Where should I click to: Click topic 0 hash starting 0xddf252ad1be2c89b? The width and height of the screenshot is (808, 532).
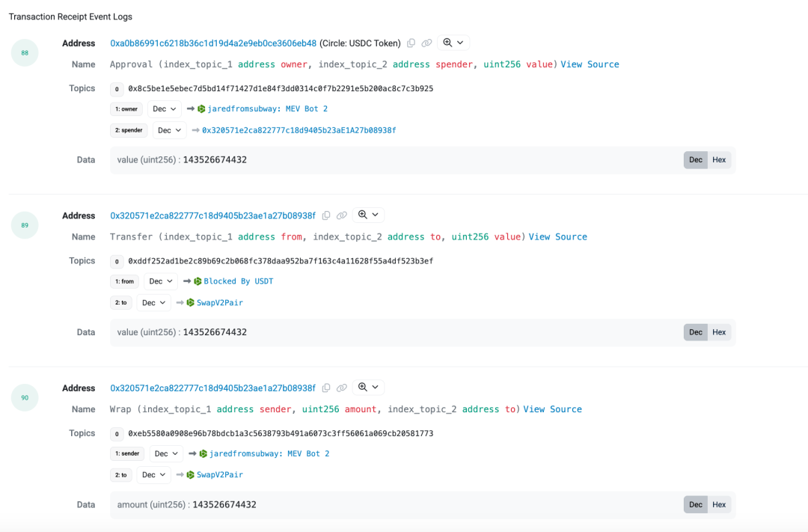point(281,261)
